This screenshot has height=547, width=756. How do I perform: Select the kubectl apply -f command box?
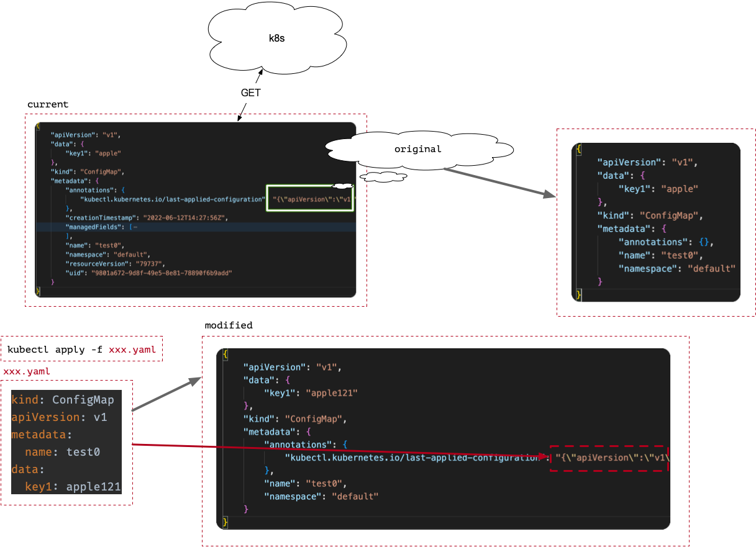81,350
